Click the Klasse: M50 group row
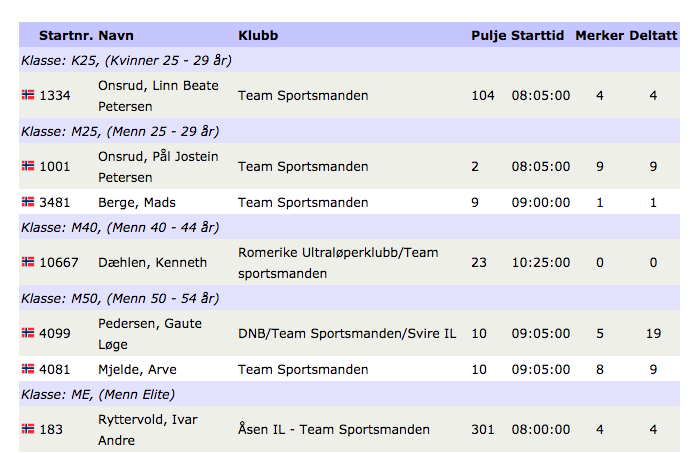Screen dimensions: 700x454 click(349, 298)
